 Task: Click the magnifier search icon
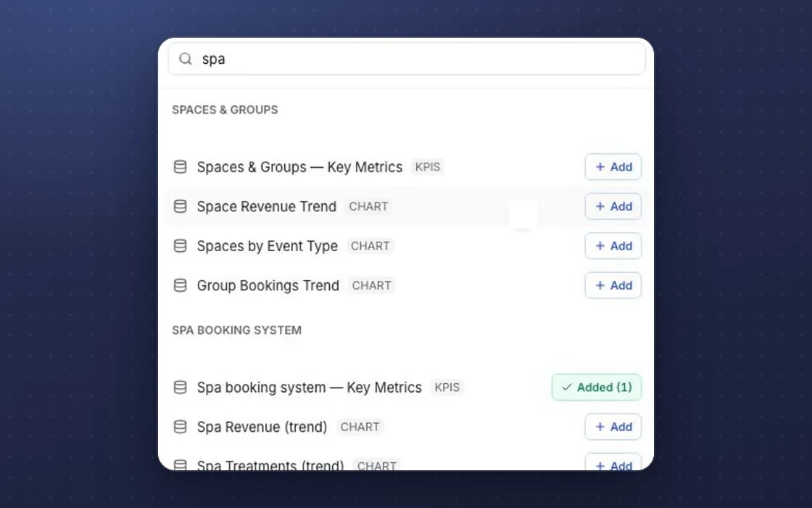tap(186, 59)
